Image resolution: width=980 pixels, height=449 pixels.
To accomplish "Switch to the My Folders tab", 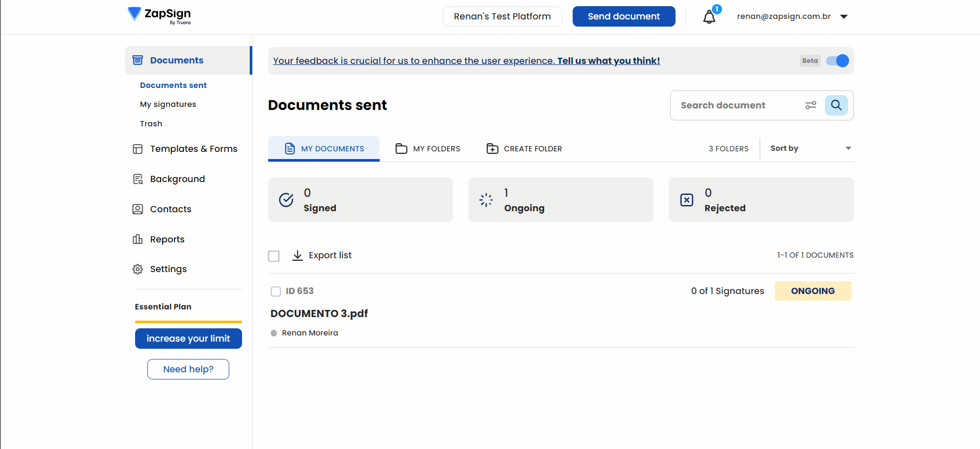I will tap(428, 149).
